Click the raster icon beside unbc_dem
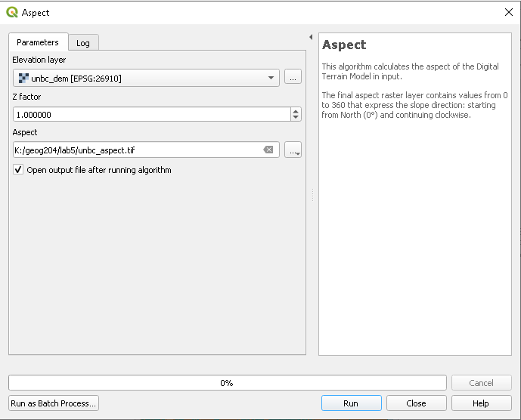The image size is (521, 420). [x=23, y=78]
